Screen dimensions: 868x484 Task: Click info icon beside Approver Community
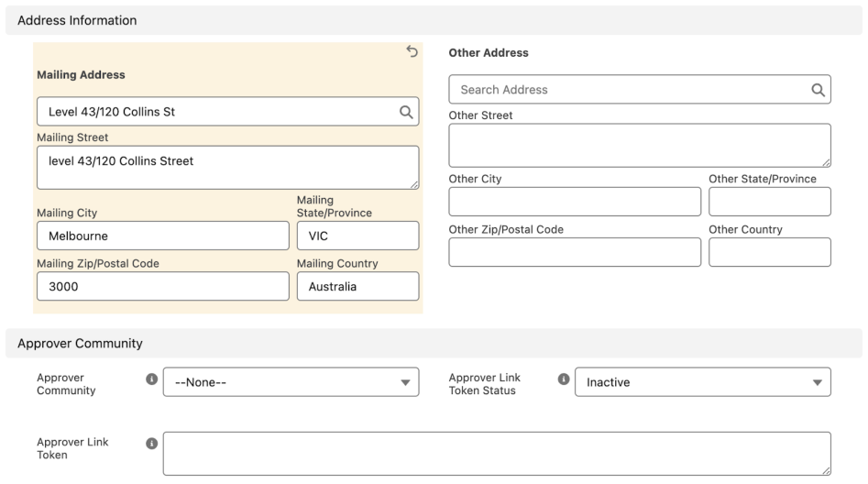click(x=151, y=379)
